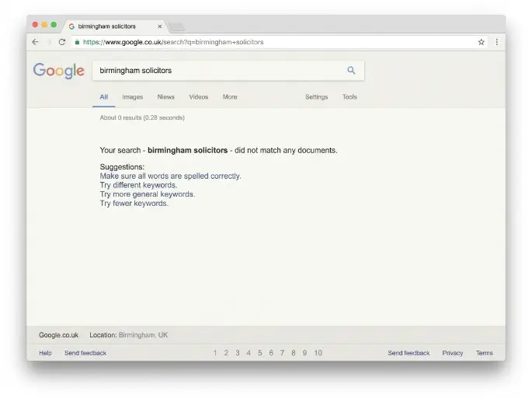
Task: Open the Help link in footer
Action: pyautogui.click(x=45, y=353)
